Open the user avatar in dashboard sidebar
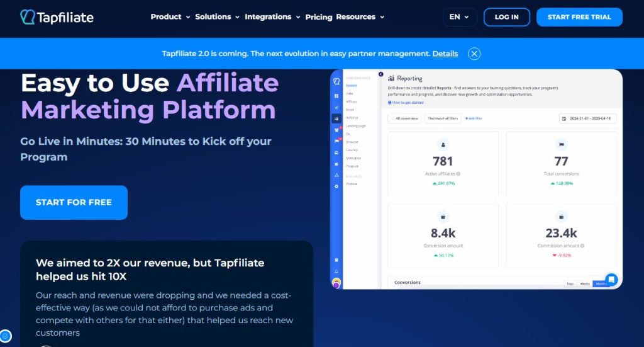 point(336,283)
